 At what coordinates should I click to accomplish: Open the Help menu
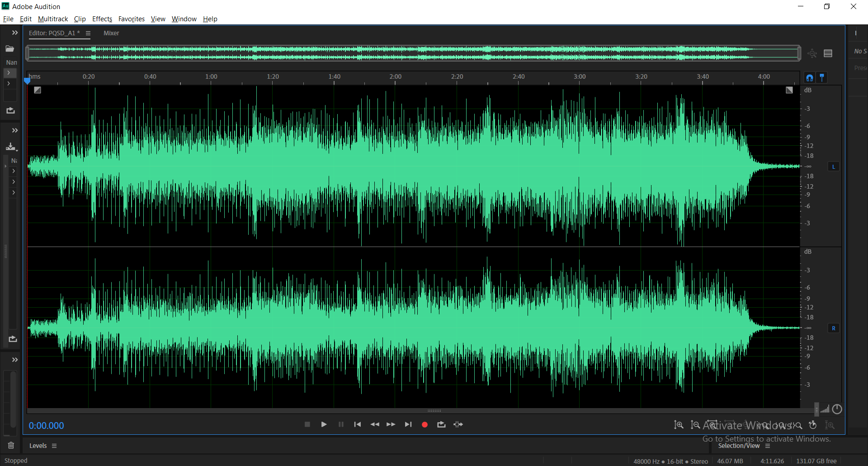pos(210,19)
